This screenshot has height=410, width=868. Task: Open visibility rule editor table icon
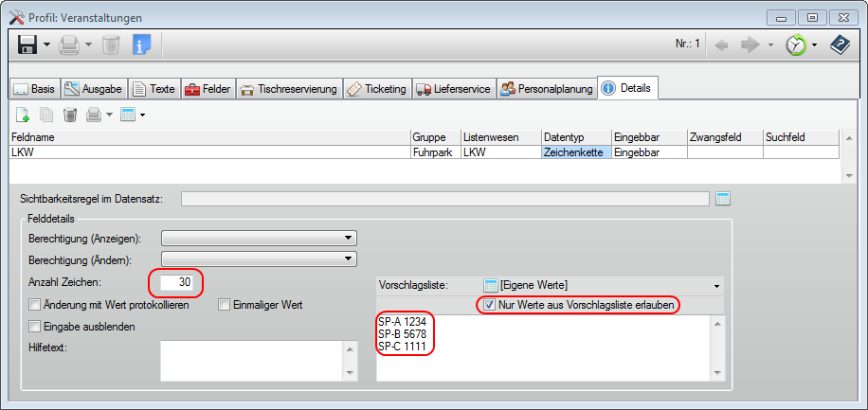click(724, 198)
